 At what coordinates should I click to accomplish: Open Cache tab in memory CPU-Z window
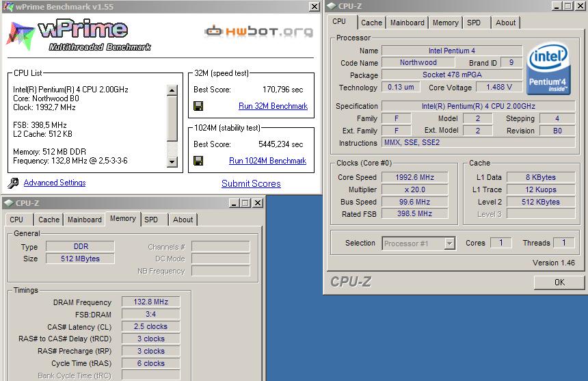[x=49, y=220]
